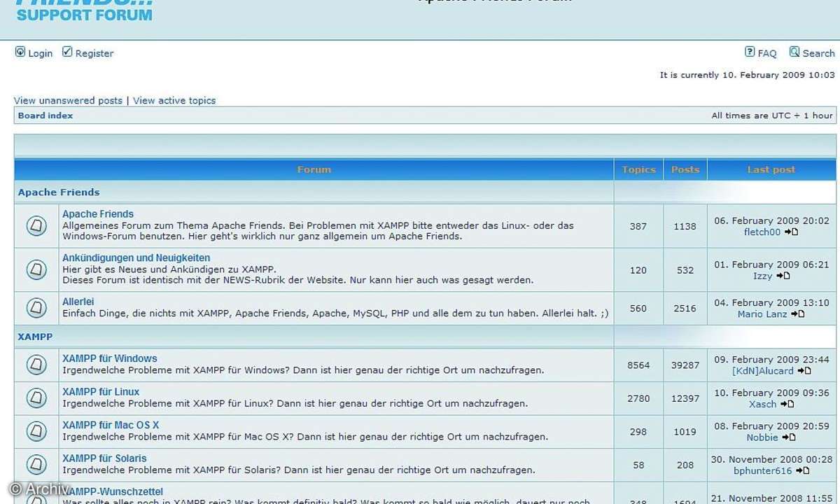Open XAMPP für Solaris forum
The height and width of the screenshot is (504, 840).
[104, 458]
